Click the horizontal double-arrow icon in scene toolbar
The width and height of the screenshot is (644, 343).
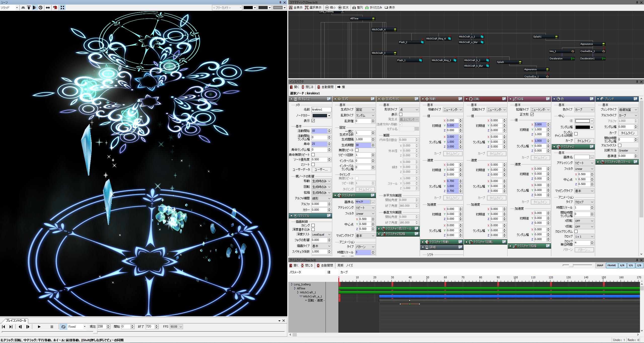point(48,8)
